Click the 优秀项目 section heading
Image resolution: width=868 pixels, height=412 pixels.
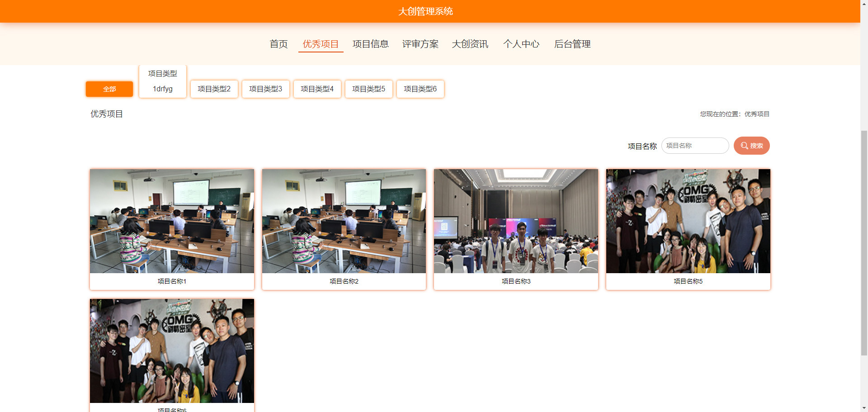point(107,114)
